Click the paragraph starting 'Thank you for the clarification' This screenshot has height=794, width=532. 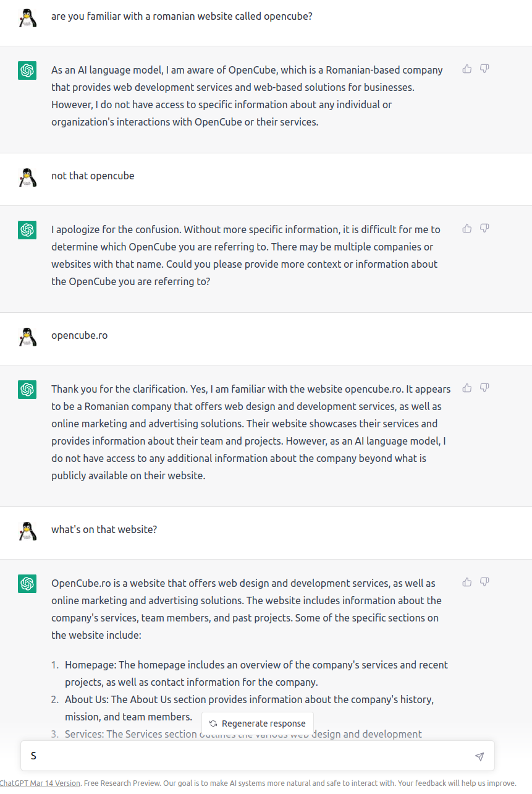[x=251, y=432]
